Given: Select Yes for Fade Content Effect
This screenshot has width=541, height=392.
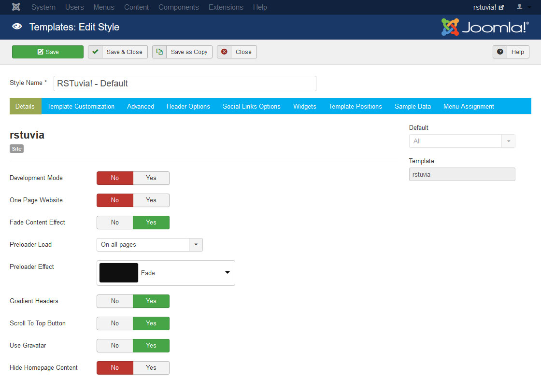Looking at the screenshot, I should point(151,223).
